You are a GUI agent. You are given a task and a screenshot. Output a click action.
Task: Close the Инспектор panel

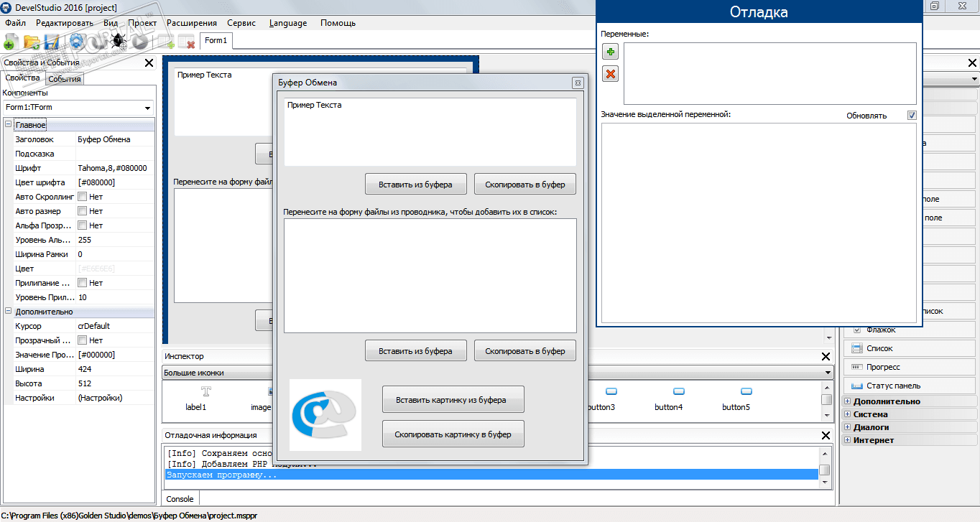point(826,356)
